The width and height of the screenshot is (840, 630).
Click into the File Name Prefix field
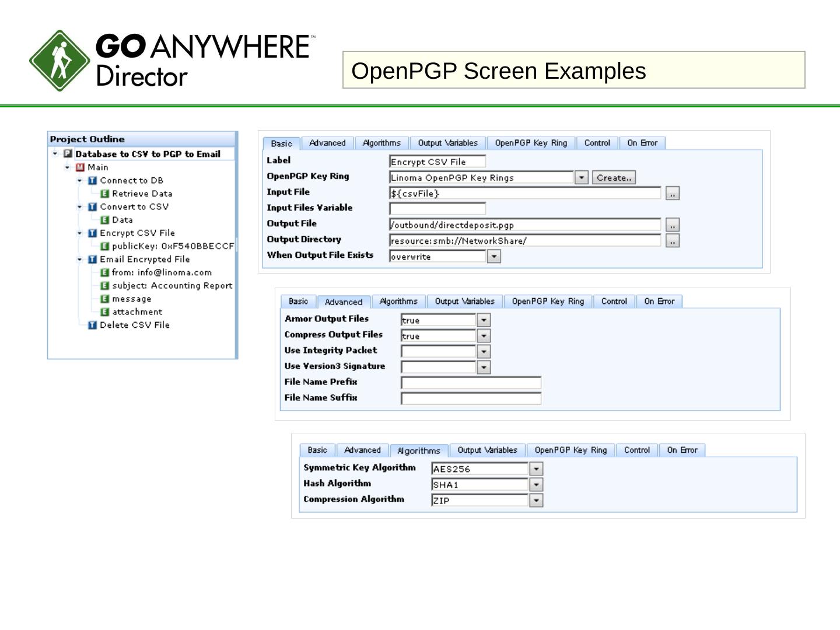click(x=471, y=383)
